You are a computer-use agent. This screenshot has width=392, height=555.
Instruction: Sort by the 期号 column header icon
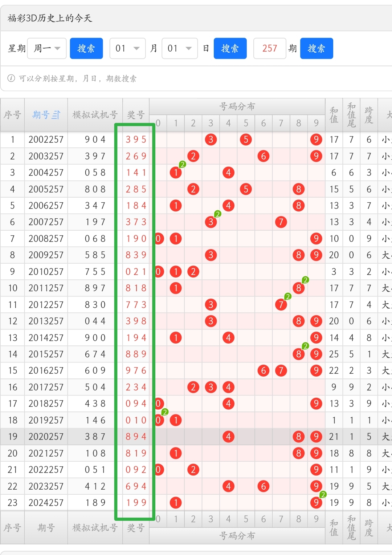tap(56, 115)
